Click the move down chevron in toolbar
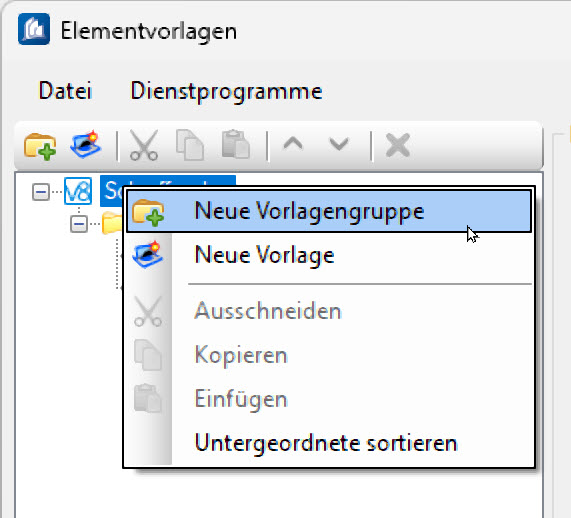Image resolution: width=571 pixels, height=518 pixels. click(339, 144)
